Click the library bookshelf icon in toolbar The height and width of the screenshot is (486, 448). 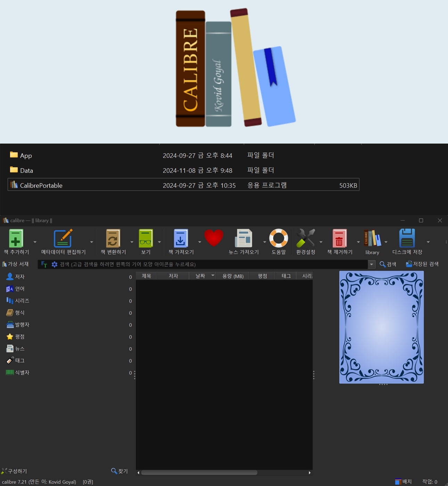click(x=372, y=238)
